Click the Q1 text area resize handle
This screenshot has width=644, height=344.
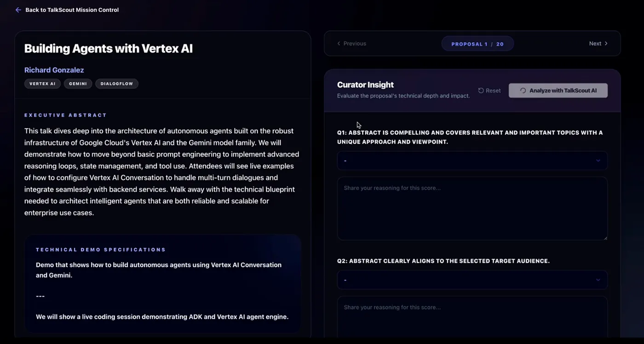pyautogui.click(x=605, y=238)
